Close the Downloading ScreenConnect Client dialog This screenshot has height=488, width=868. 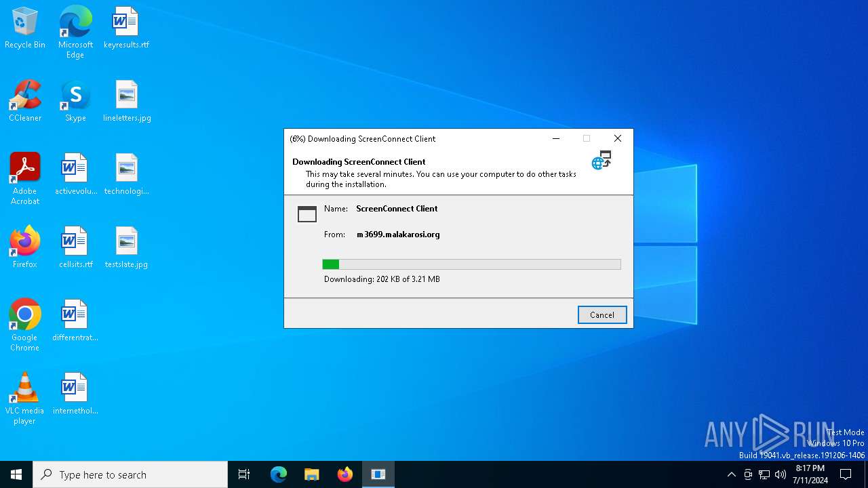[618, 138]
